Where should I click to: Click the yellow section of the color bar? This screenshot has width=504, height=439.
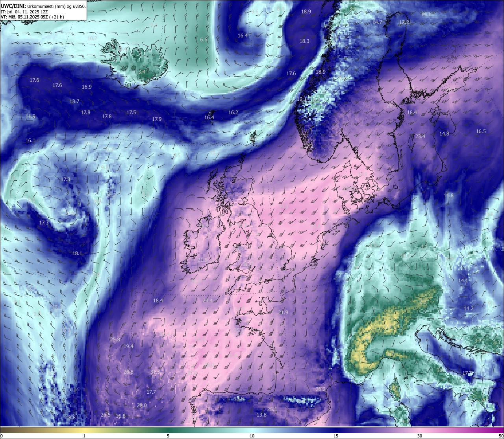coord(85,430)
